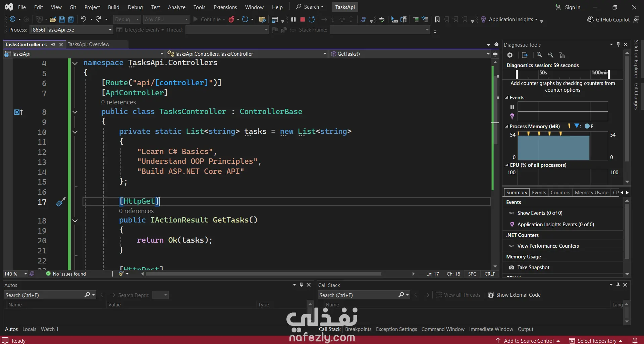The image size is (644, 344).
Task: Click the GitHub Copilot icon
Action: click(590, 19)
